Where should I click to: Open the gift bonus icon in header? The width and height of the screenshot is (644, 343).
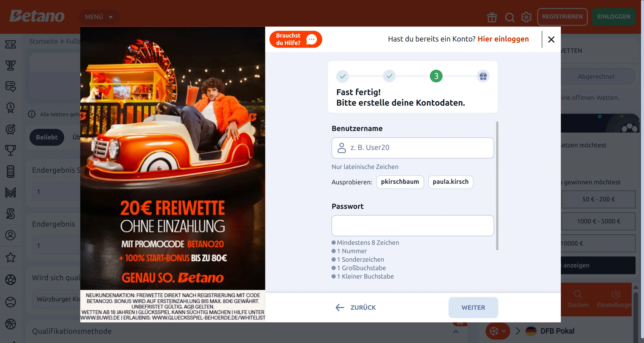pyautogui.click(x=492, y=17)
